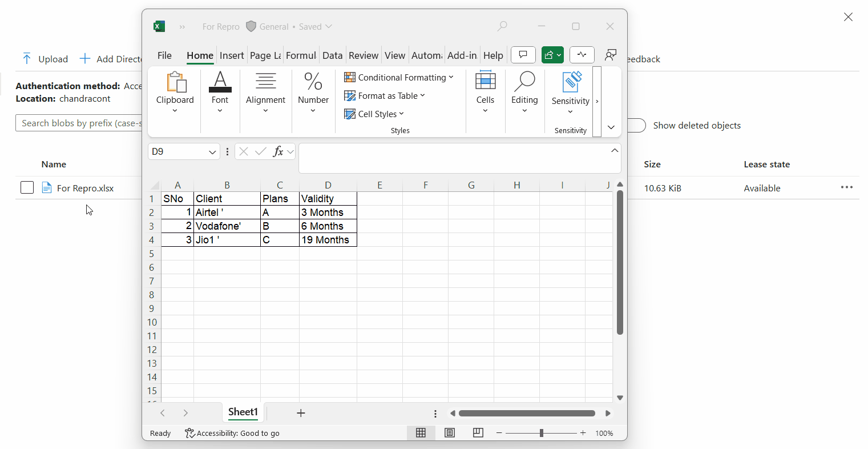
Task: Click the Help ribbon tab
Action: [x=493, y=55]
